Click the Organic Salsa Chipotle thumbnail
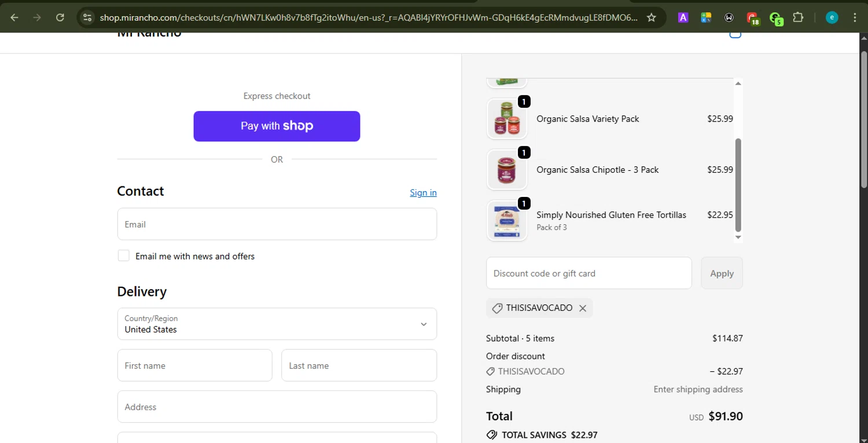This screenshot has width=868, height=443. (x=507, y=170)
